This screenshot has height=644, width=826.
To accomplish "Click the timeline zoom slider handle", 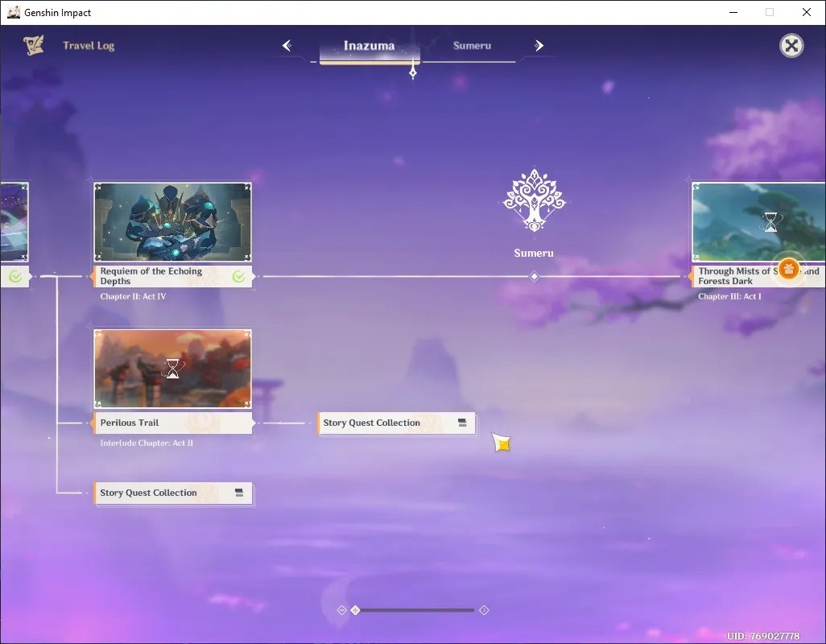I will click(355, 610).
